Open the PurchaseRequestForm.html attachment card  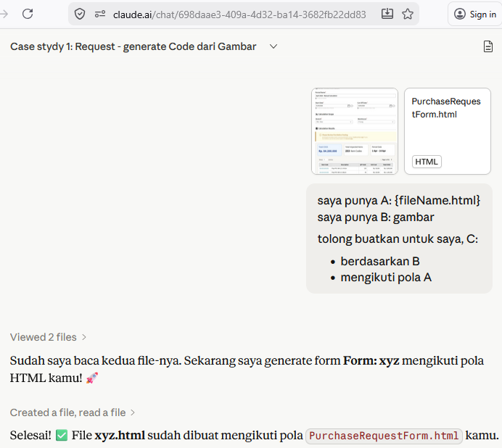(x=447, y=131)
